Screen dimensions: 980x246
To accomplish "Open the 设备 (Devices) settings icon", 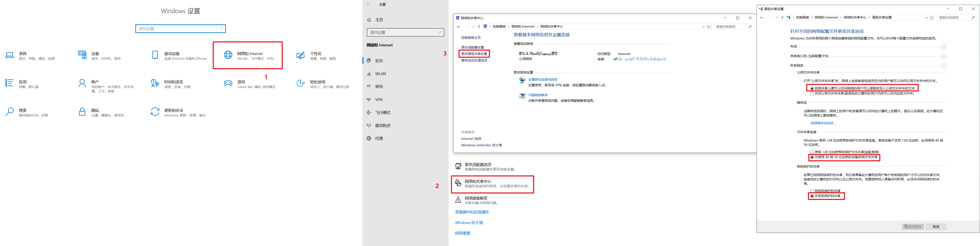I will tap(82, 55).
